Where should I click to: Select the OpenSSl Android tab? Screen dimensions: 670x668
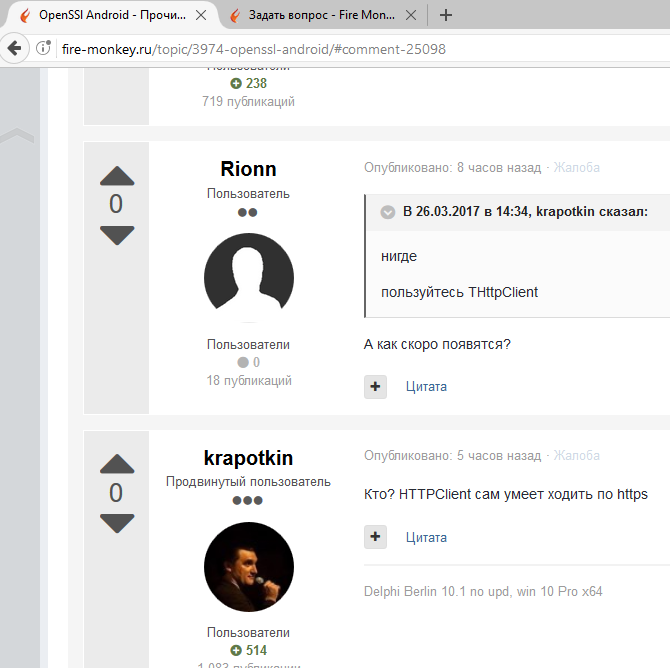click(112, 15)
